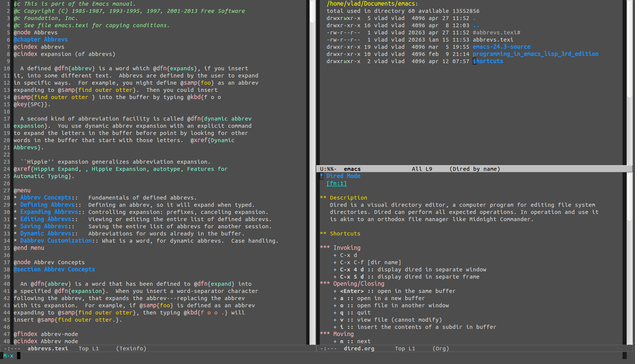Place cursor on '@section Abbrev Concepts' line
This screenshot has width=635, height=364.
pos(54,270)
